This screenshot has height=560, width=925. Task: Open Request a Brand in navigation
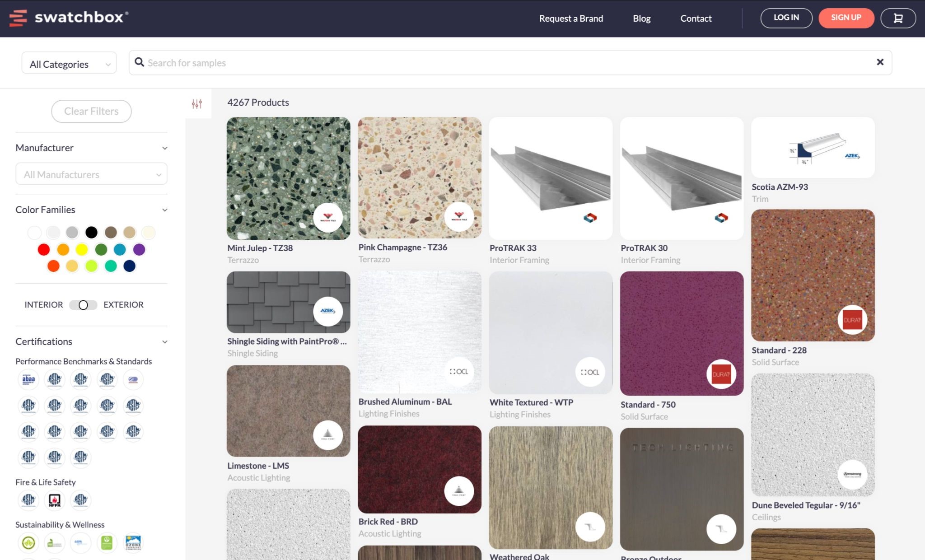click(x=571, y=19)
